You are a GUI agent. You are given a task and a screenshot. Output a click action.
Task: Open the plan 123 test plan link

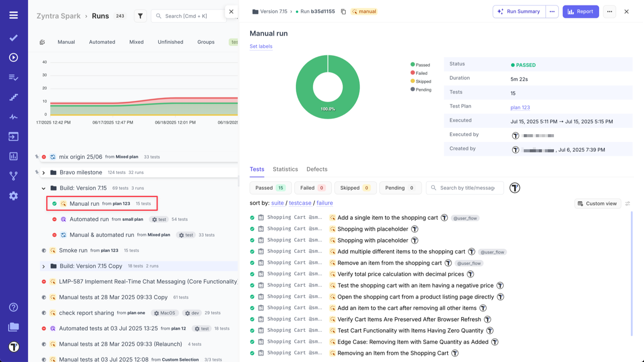[520, 106]
